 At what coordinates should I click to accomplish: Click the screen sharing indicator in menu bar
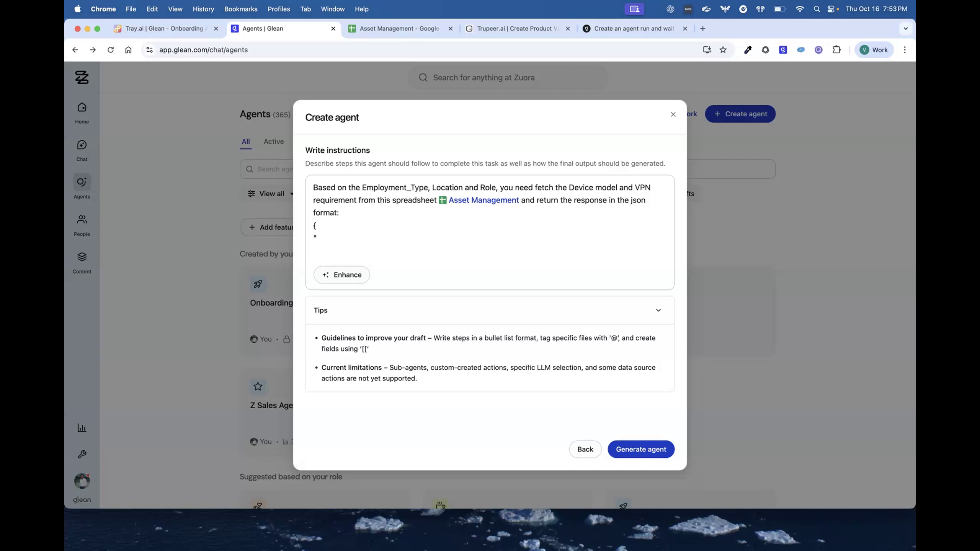coord(634,9)
